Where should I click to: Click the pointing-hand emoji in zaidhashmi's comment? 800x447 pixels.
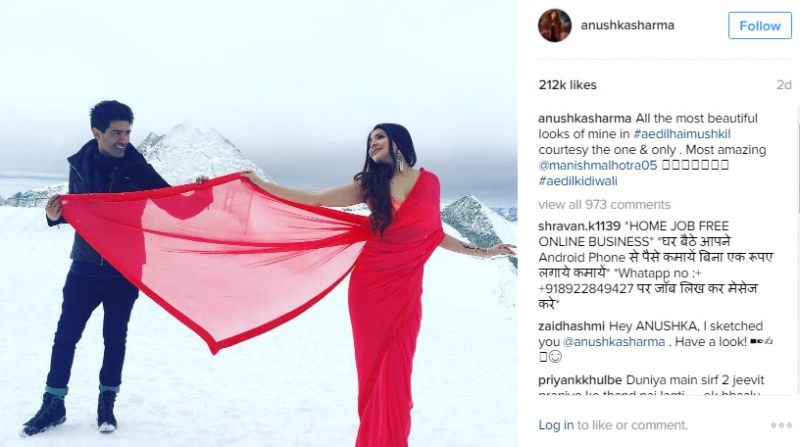767,341
